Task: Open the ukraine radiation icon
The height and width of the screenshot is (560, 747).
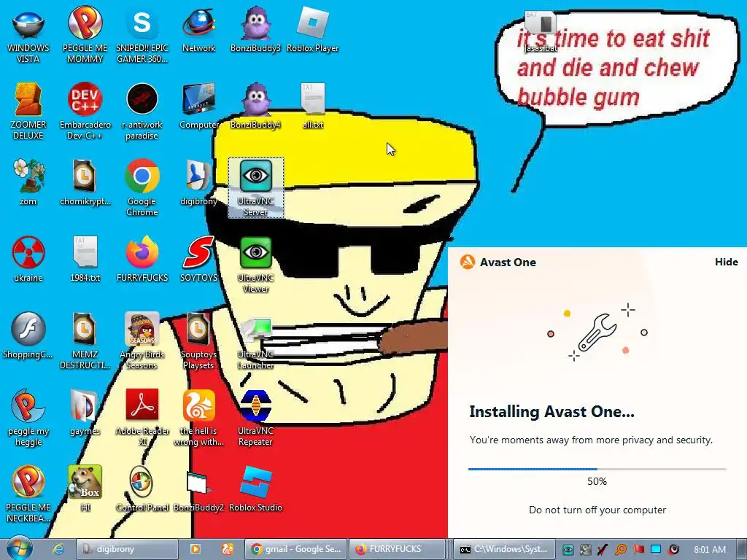Action: point(28,260)
